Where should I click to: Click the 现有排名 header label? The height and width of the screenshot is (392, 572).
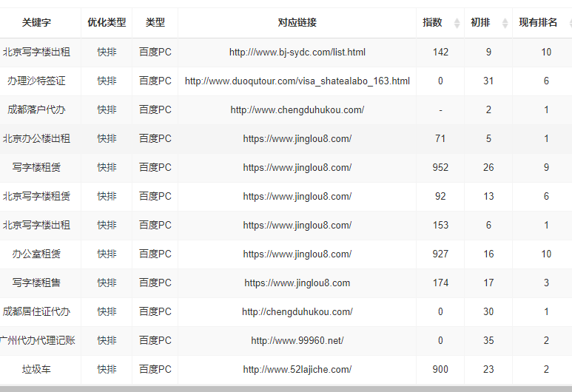coord(538,23)
